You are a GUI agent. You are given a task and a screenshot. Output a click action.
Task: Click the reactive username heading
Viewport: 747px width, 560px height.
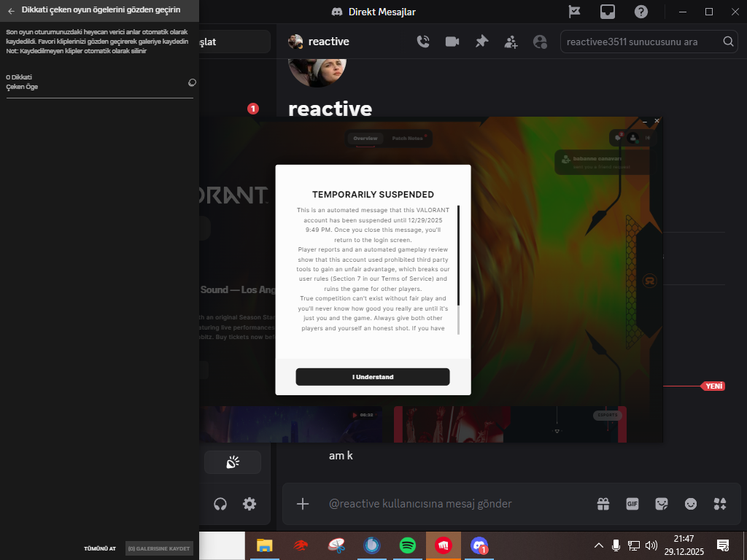tap(330, 109)
